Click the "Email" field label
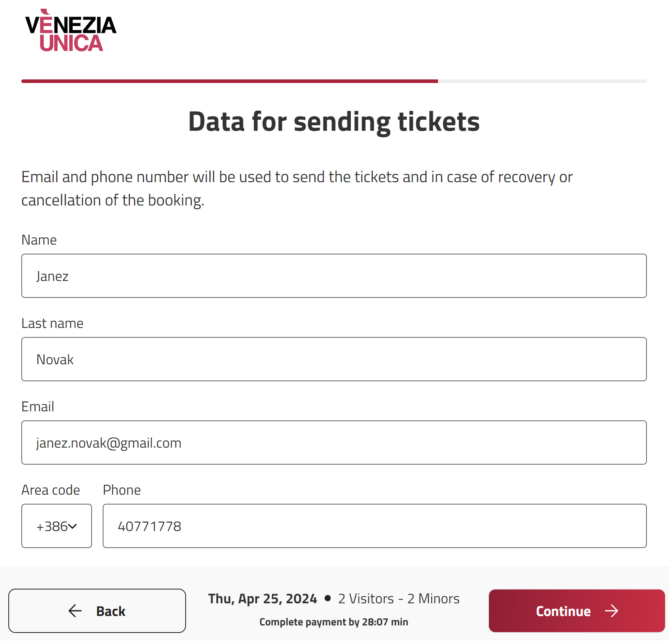The height and width of the screenshot is (644, 669). (38, 407)
